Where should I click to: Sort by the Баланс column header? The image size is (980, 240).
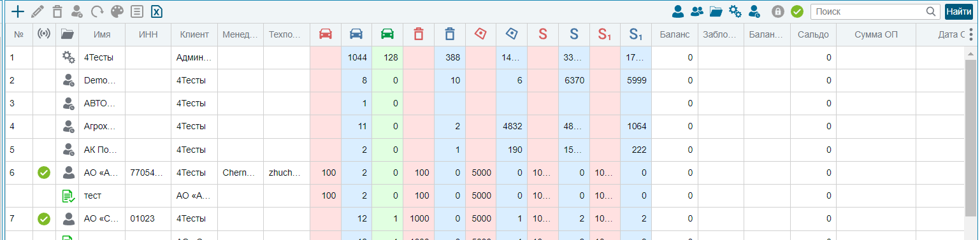coord(675,34)
